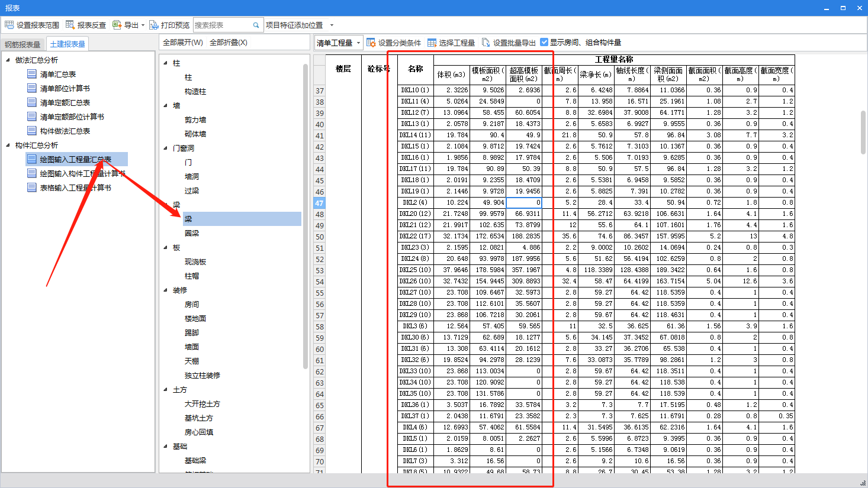Image resolution: width=868 pixels, height=488 pixels.
Task: Click the 表格输入工程量计算书 report icon
Action: tap(32, 188)
